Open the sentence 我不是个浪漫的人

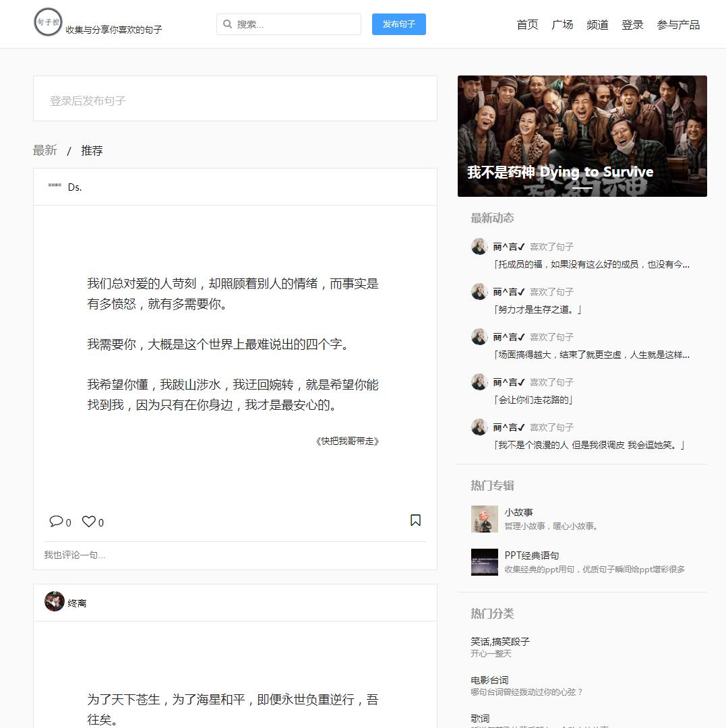tap(589, 445)
